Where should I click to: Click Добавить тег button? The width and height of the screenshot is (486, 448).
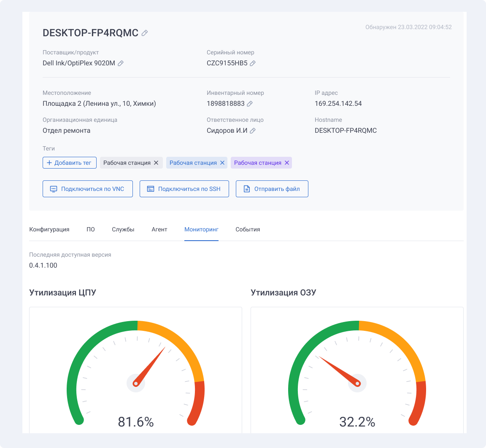tap(70, 163)
